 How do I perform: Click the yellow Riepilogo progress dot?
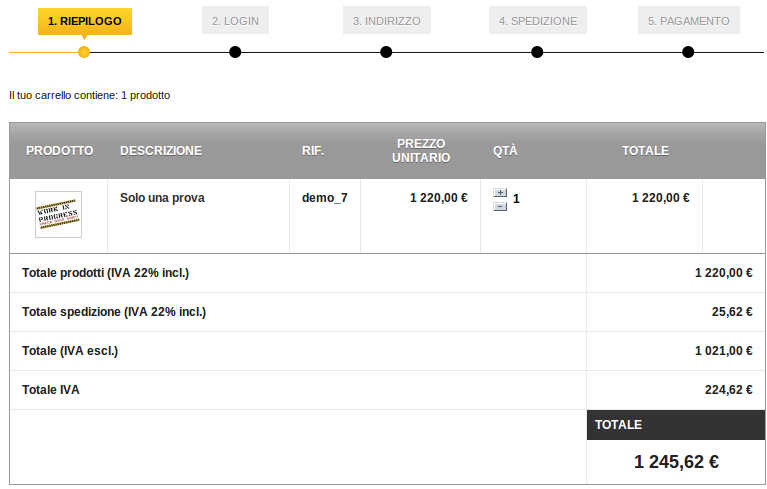click(84, 52)
